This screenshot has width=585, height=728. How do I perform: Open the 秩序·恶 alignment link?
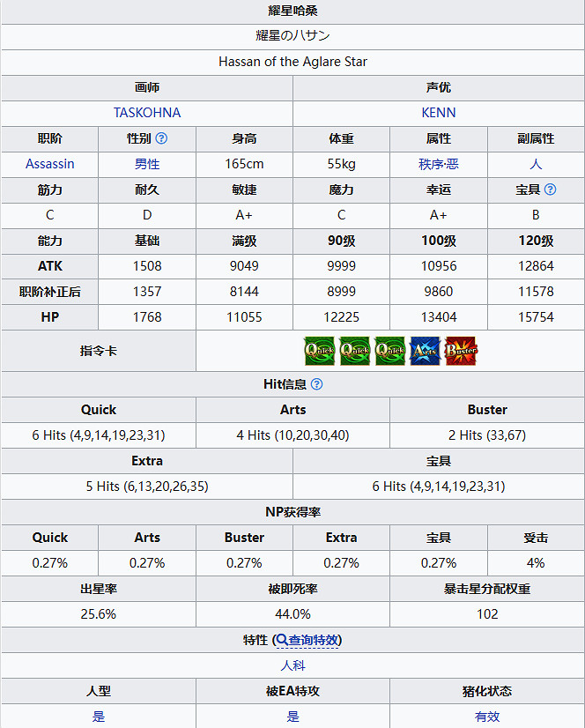pyautogui.click(x=439, y=164)
